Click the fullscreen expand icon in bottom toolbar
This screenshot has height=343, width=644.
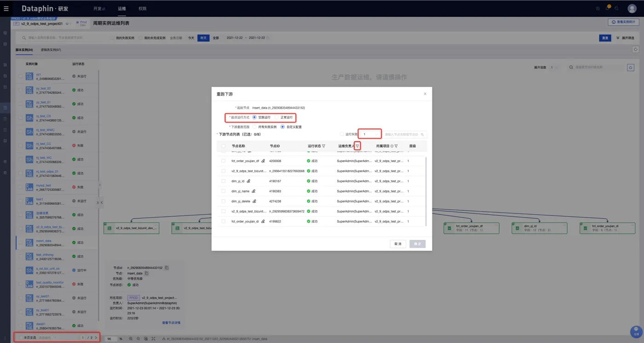point(153,339)
